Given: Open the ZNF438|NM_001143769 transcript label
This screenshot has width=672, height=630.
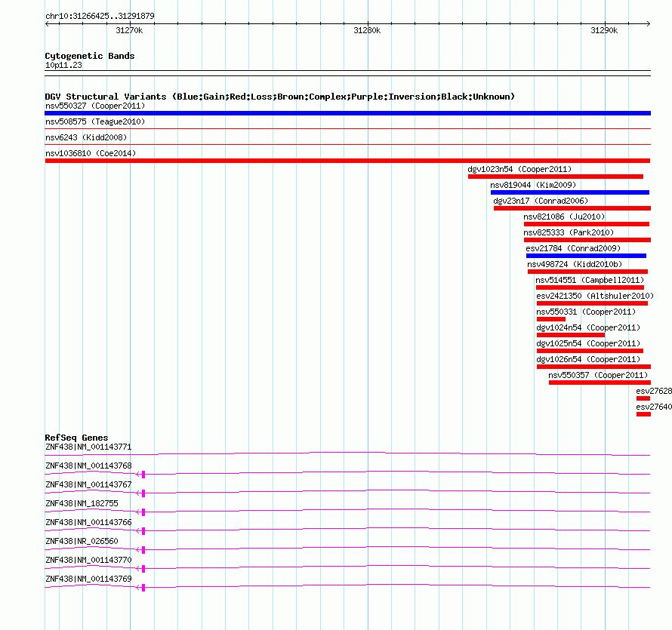Looking at the screenshot, I should 88,579.
